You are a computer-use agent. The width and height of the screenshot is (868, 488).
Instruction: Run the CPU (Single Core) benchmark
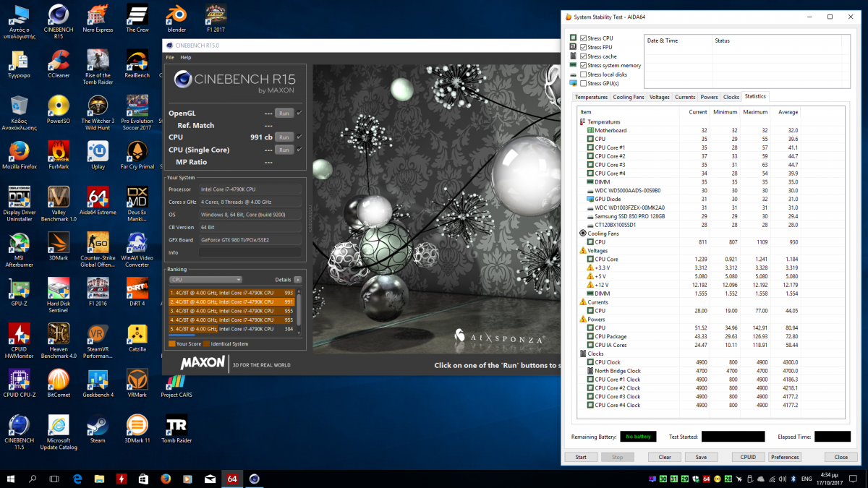[x=284, y=150]
